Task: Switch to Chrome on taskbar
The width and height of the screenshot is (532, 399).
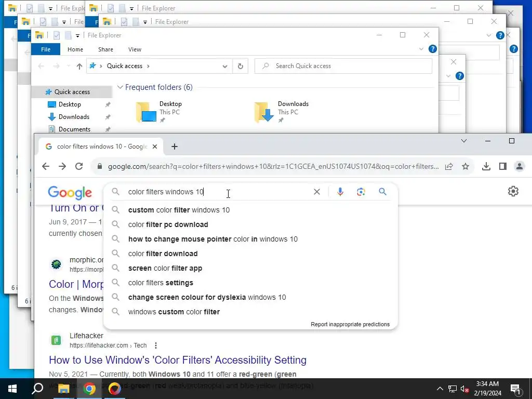Action: coord(89,389)
